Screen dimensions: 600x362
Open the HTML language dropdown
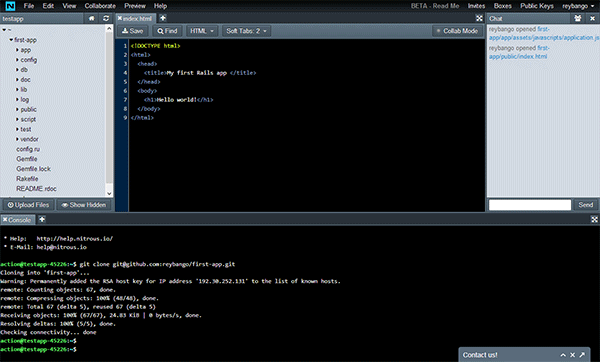(202, 31)
